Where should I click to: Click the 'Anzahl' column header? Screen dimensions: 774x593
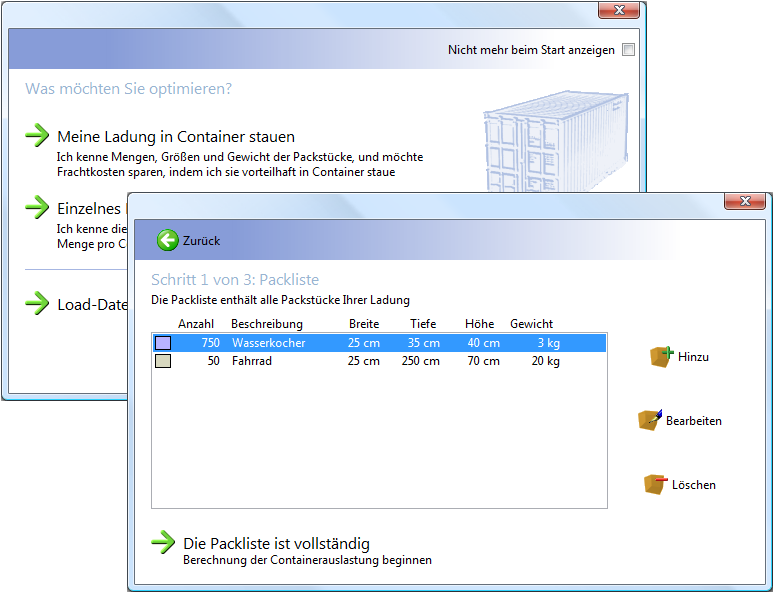point(196,324)
